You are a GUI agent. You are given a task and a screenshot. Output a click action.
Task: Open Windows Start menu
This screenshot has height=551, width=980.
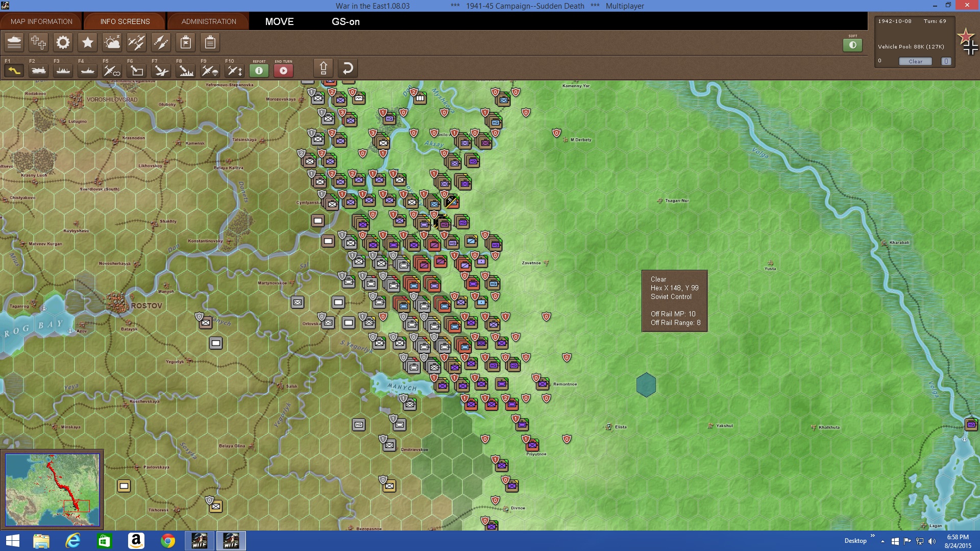[12, 541]
